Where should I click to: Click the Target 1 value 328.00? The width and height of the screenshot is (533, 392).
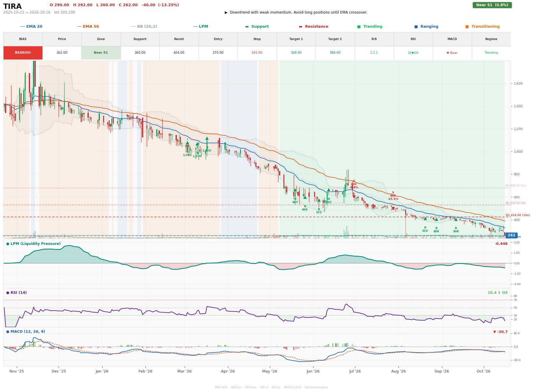pyautogui.click(x=296, y=53)
